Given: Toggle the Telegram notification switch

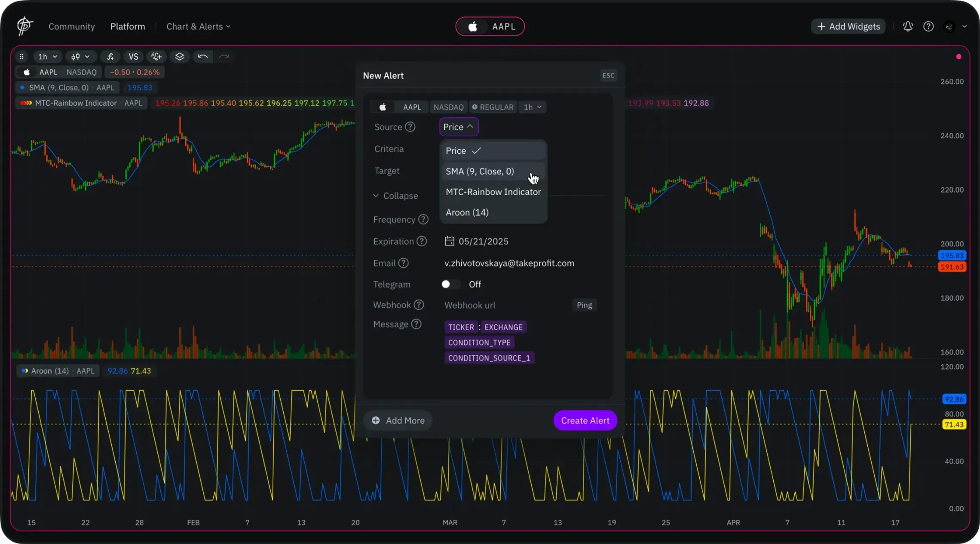Looking at the screenshot, I should point(450,284).
